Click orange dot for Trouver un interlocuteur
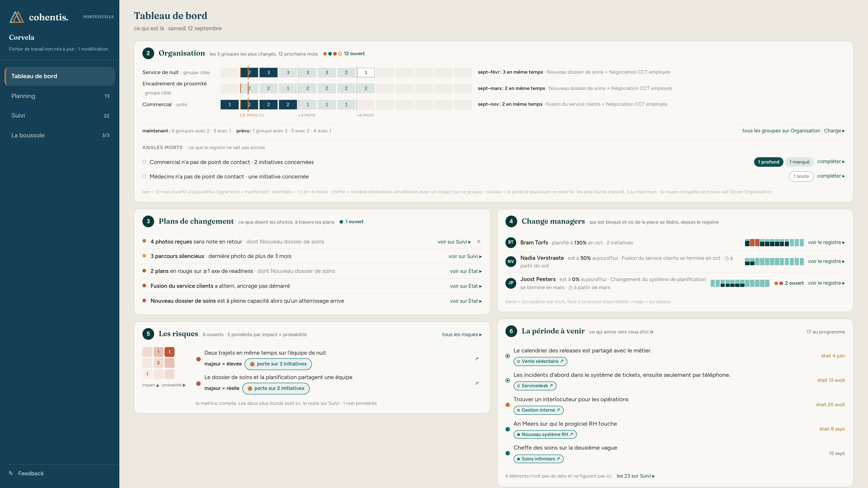This screenshot has height=488, width=868. 507,405
